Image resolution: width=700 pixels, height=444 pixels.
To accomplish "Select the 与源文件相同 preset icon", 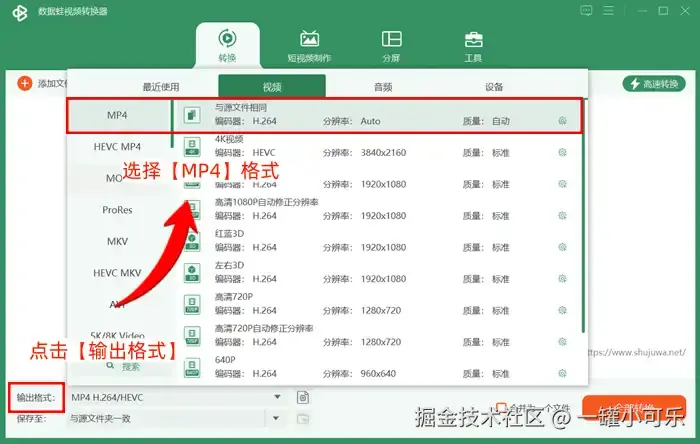I will [x=192, y=115].
